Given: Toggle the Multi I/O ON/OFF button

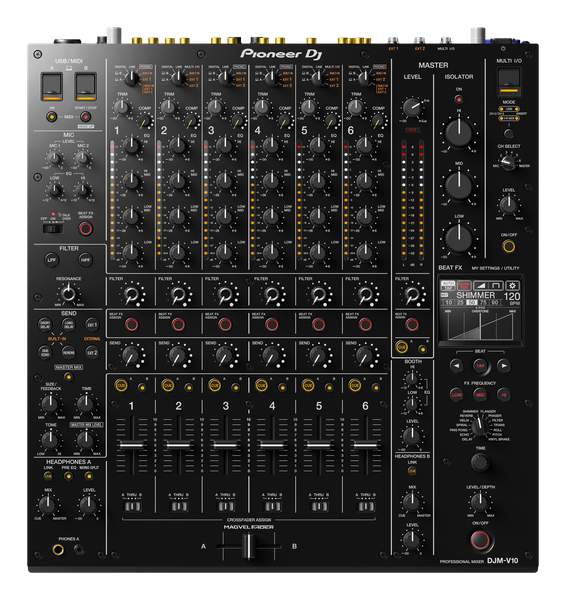Looking at the screenshot, I should coord(509,246).
